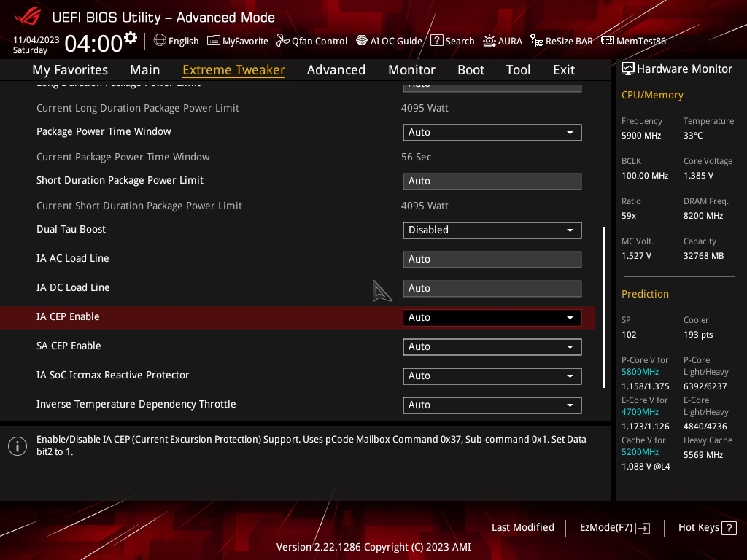Change the English language setting

[x=176, y=41]
